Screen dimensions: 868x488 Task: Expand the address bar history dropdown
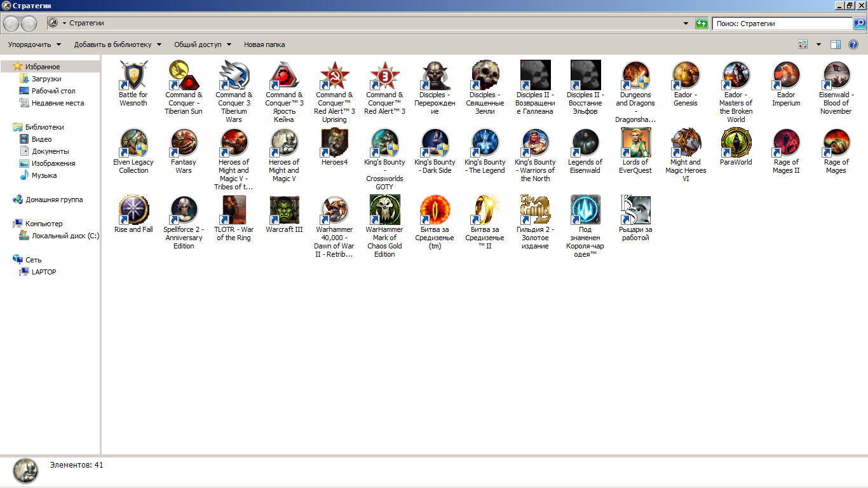[x=686, y=24]
